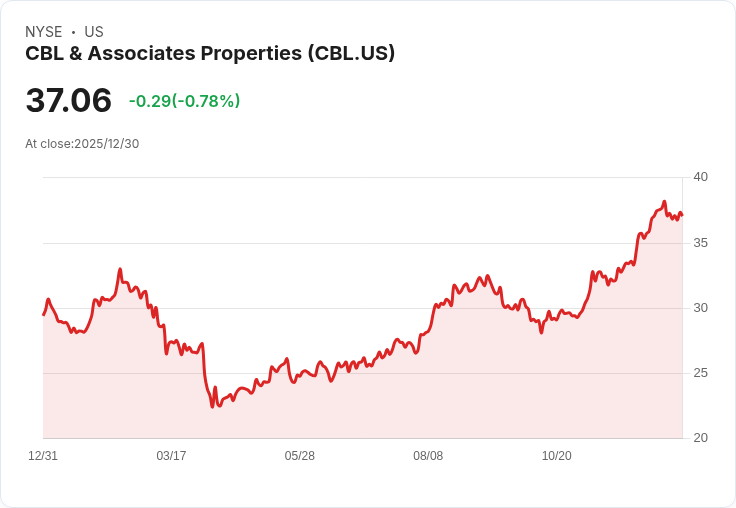Viewport: 736px width, 508px height.
Task: Click the 30 price axis label
Action: [x=700, y=308]
